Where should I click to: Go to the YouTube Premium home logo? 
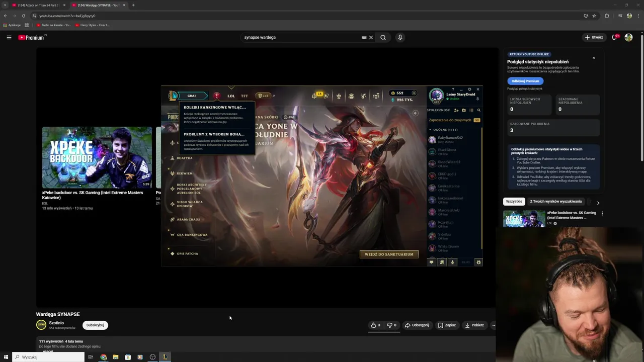32,37
